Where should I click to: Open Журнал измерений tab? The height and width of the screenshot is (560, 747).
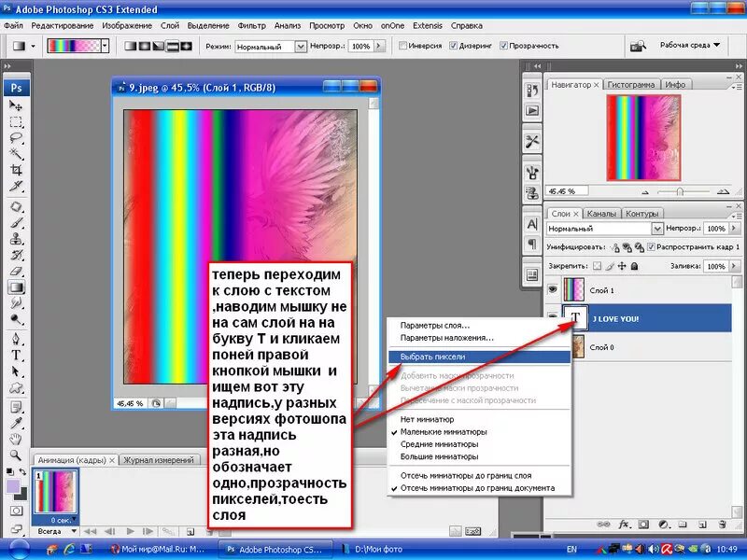(x=159, y=460)
